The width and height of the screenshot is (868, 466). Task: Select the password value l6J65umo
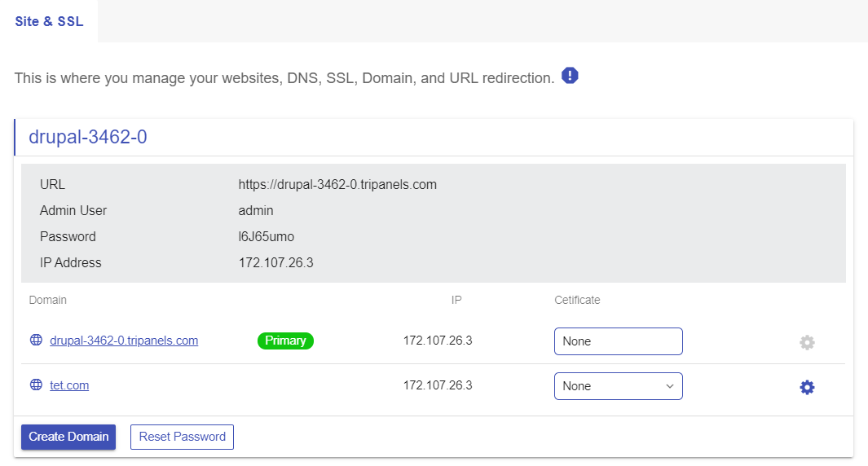tap(267, 236)
